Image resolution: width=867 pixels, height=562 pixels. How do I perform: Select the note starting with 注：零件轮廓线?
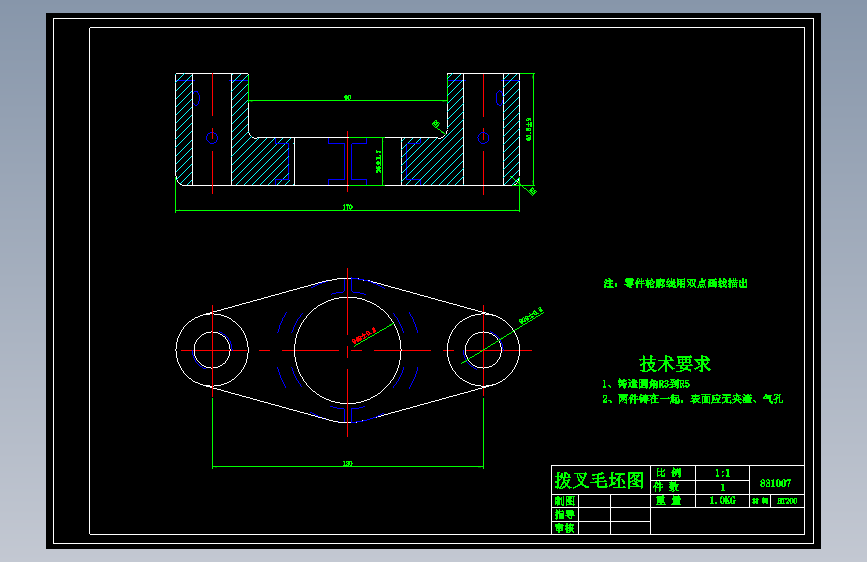(x=675, y=283)
